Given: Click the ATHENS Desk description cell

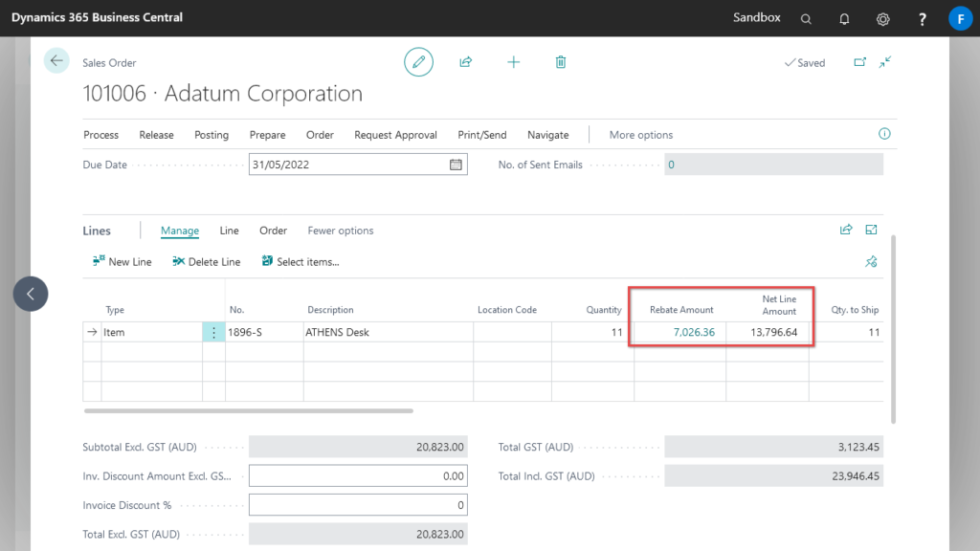Looking at the screenshot, I should pyautogui.click(x=389, y=332).
